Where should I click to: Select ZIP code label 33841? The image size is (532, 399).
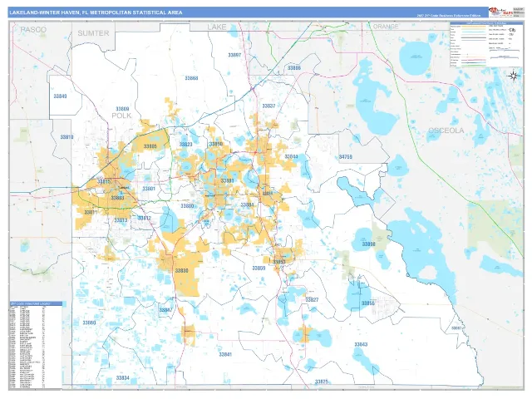pyautogui.click(x=225, y=354)
